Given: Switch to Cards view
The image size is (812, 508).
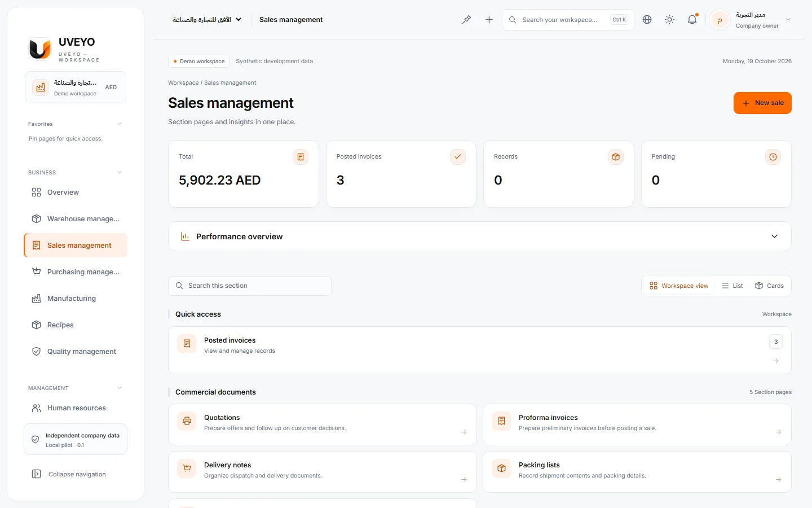Looking at the screenshot, I should [x=769, y=286].
